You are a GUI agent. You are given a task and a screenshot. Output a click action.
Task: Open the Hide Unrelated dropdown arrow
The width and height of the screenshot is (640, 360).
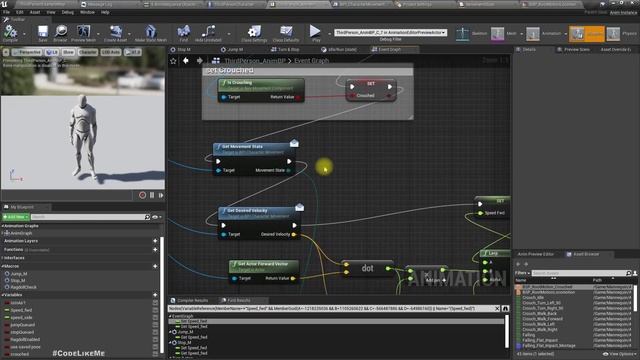[229, 33]
